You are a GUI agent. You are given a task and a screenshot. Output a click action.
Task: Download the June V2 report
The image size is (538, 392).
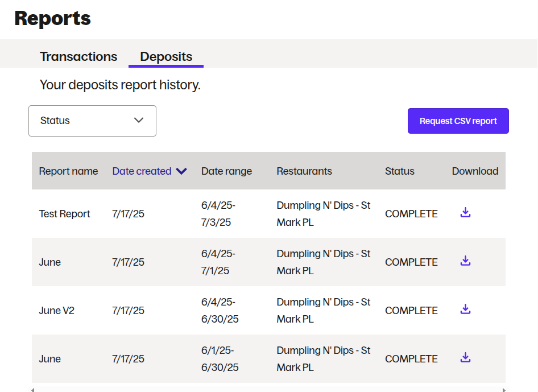coord(465,310)
